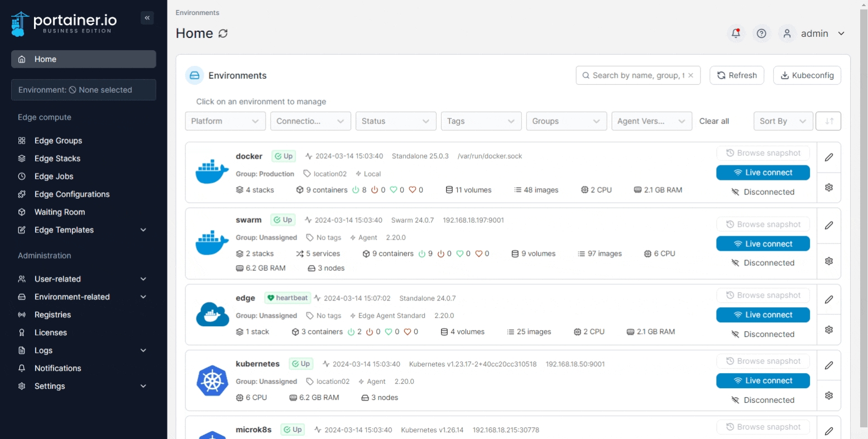Open the Platform filter dropdown
868x439 pixels.
coord(226,121)
